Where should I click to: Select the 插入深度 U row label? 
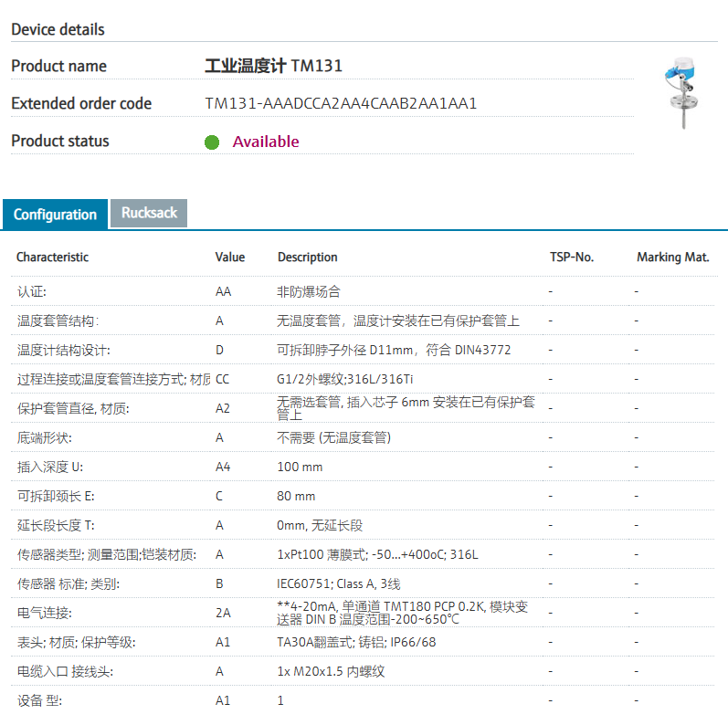[x=50, y=468]
